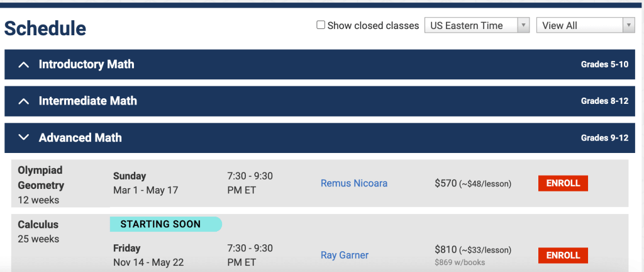
Task: Expand the Intermediate Math chevron
Action: click(x=24, y=101)
